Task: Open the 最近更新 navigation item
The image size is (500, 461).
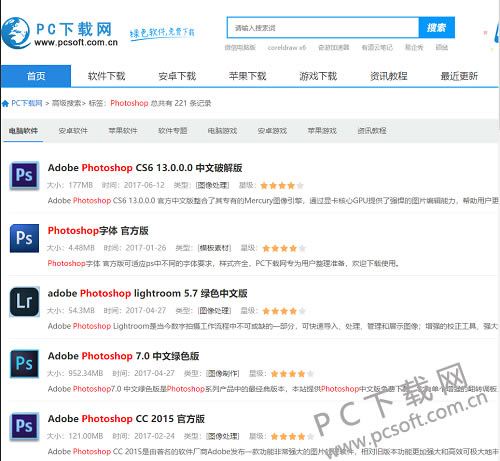Action: (x=459, y=76)
